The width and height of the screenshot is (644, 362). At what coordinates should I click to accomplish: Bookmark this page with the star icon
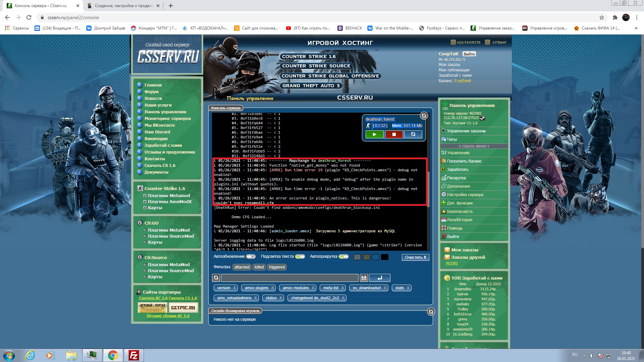point(602,17)
